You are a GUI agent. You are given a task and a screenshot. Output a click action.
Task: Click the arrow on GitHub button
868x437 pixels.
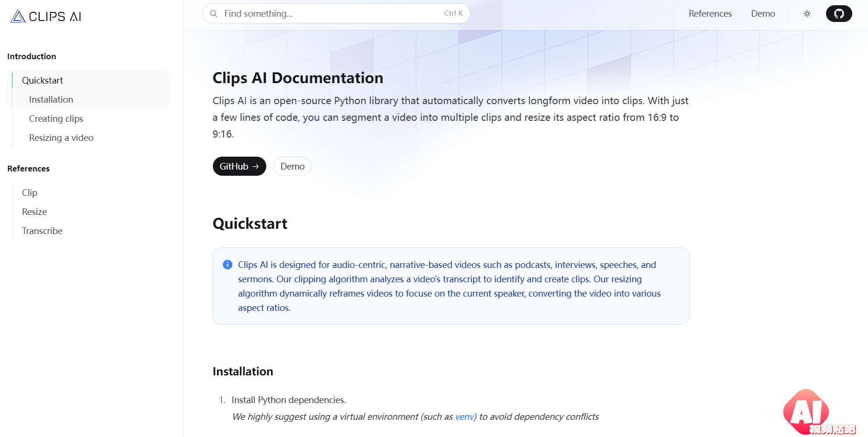pos(256,166)
